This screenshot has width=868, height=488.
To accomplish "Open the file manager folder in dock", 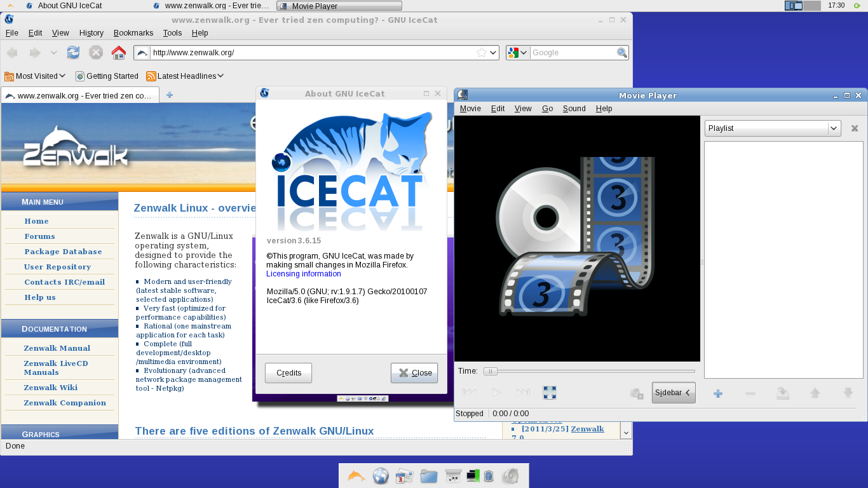I will click(x=429, y=476).
